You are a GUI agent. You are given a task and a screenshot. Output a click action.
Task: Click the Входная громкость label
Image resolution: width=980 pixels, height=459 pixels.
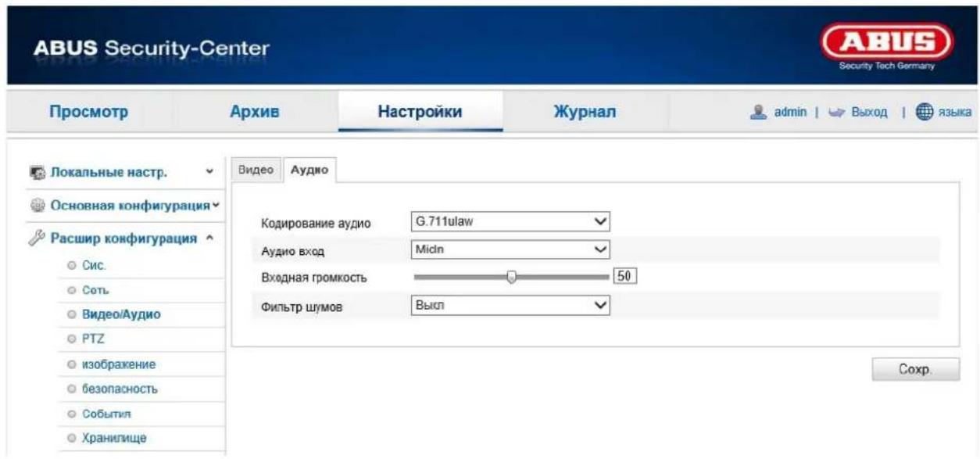coord(315,278)
